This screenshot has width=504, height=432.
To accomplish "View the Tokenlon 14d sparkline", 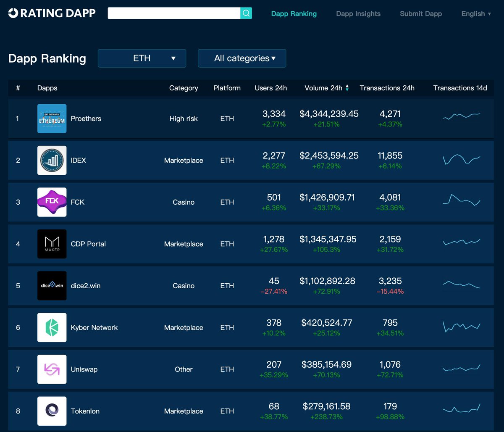I will click(x=462, y=408).
